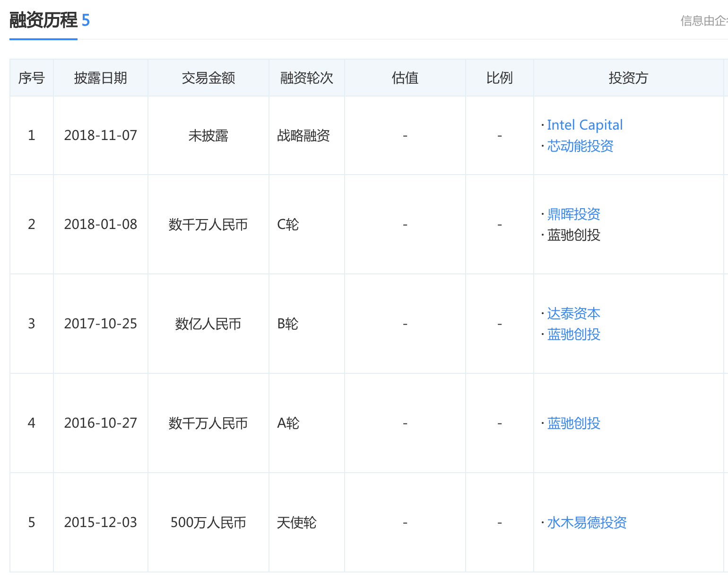Image resolution: width=728 pixels, height=581 pixels.
Task: Select the date cell 2017-10-25
Action: 101,324
